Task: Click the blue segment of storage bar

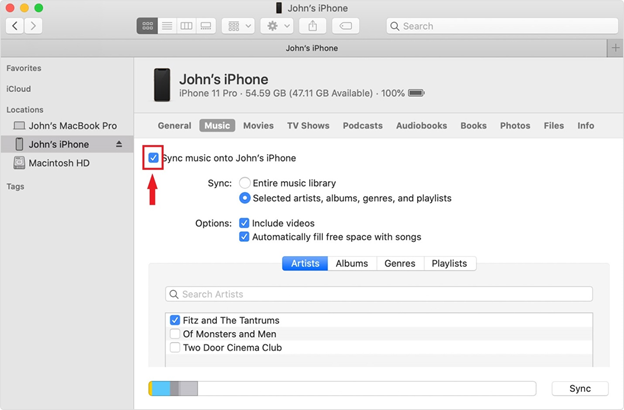Action: [x=161, y=389]
